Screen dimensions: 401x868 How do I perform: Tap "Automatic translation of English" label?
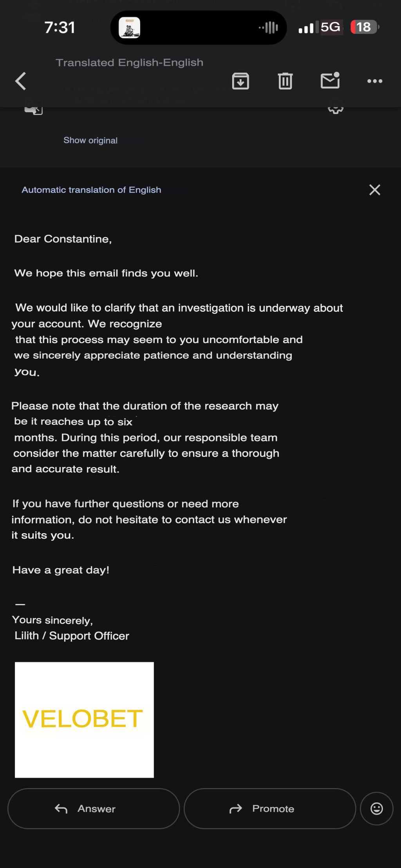(x=92, y=190)
